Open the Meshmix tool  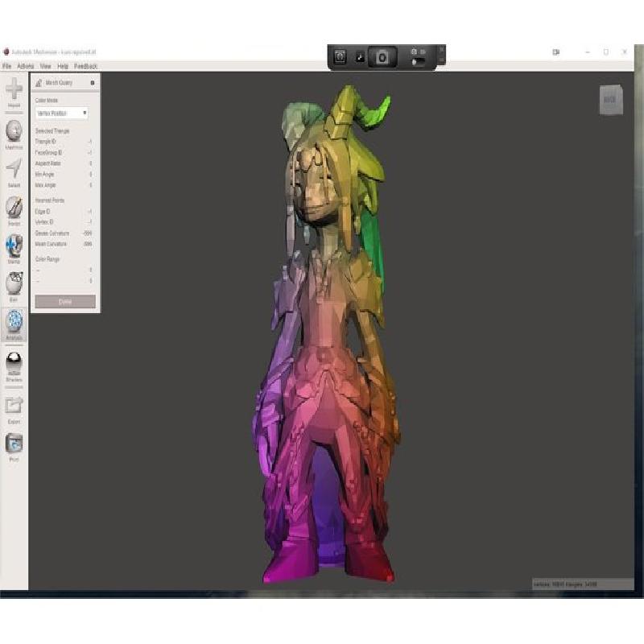pos(14,134)
